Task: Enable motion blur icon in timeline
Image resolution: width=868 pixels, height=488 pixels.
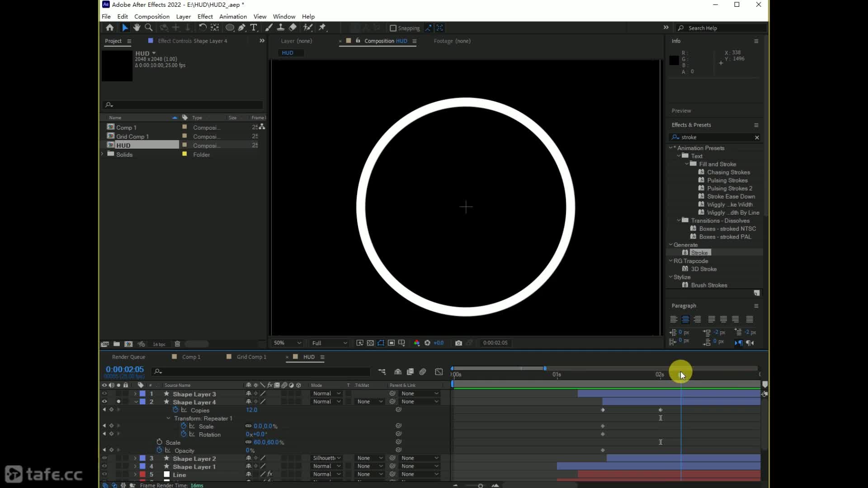Action: pos(423,372)
